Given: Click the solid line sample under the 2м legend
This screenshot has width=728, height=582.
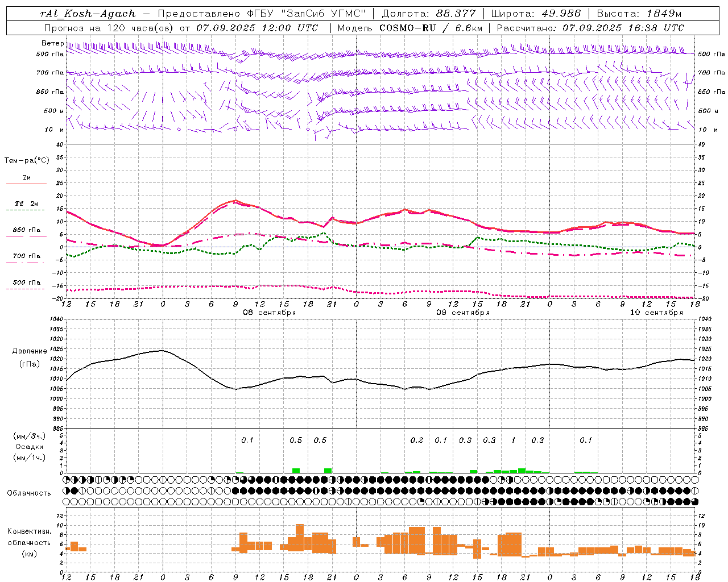Looking at the screenshot, I should [26, 184].
